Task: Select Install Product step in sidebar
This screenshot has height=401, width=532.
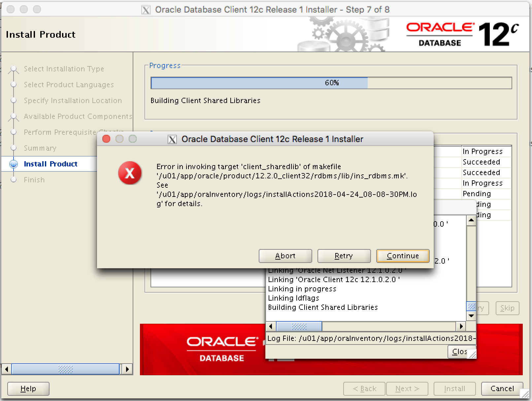Action: 50,164
